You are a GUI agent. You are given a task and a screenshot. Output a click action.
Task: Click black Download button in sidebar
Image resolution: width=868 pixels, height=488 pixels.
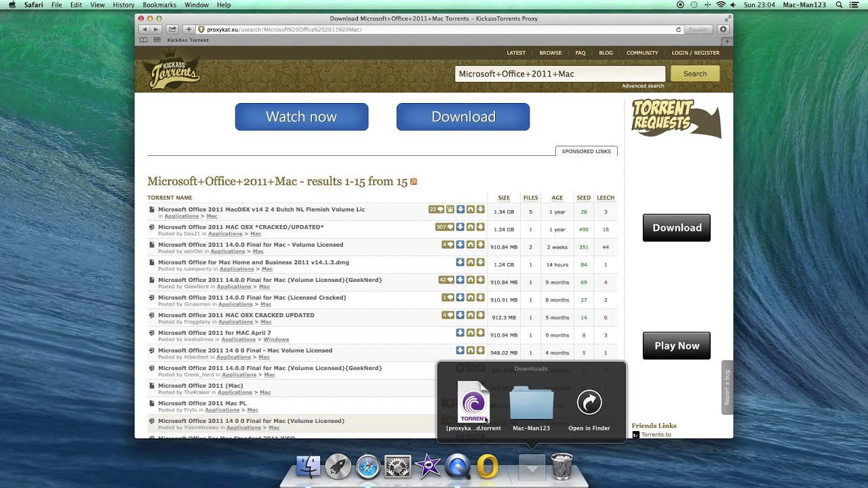pyautogui.click(x=677, y=228)
